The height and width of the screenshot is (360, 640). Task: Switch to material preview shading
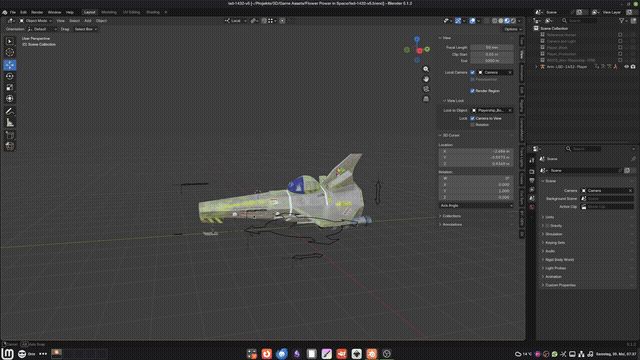[x=507, y=21]
